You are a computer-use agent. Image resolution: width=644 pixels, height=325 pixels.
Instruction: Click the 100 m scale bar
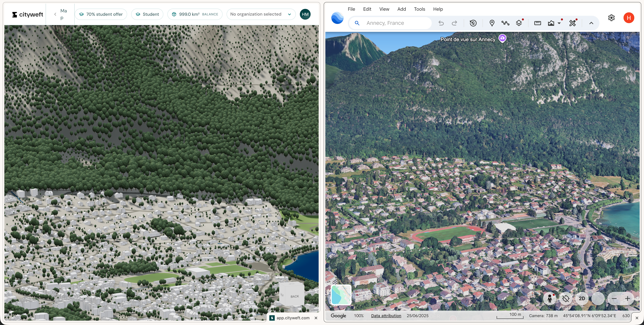coord(510,315)
